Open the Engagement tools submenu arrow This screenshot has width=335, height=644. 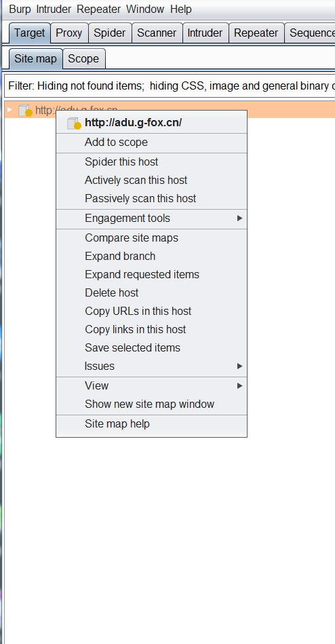coord(240,218)
